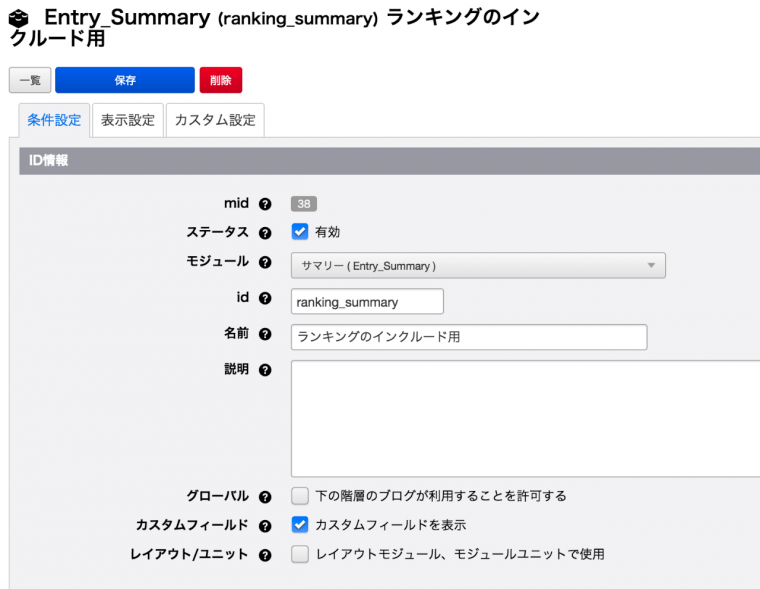Enable 下の階層のブログが利用することを許可する checkbox
Image resolution: width=760 pixels, height=589 pixels.
(x=300, y=496)
